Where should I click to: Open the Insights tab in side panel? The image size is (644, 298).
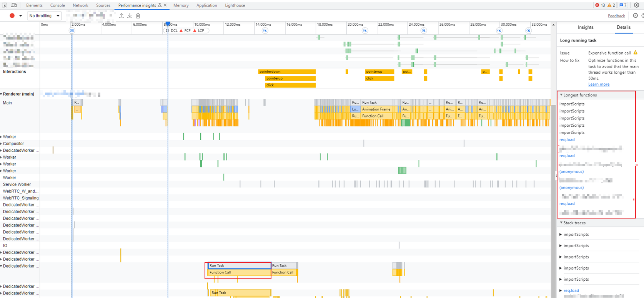coord(586,27)
